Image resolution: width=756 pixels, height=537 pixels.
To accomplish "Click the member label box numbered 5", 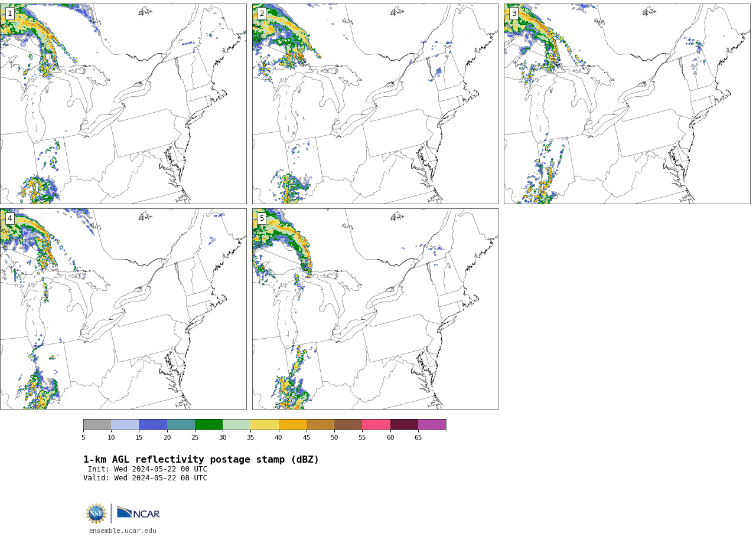I will [x=262, y=218].
